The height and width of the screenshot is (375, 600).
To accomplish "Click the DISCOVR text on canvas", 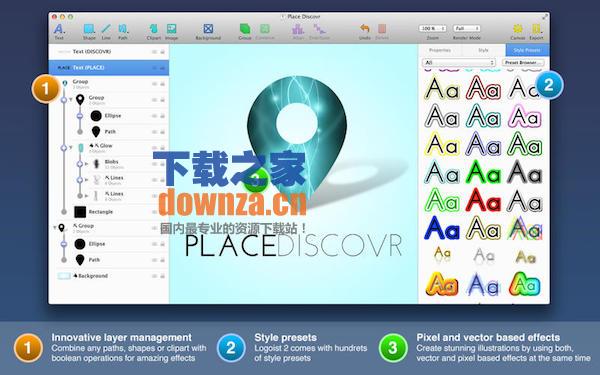I will click(339, 246).
